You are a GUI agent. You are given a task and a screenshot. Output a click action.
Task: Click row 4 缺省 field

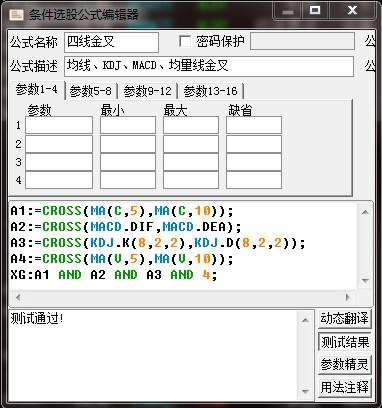tap(254, 180)
